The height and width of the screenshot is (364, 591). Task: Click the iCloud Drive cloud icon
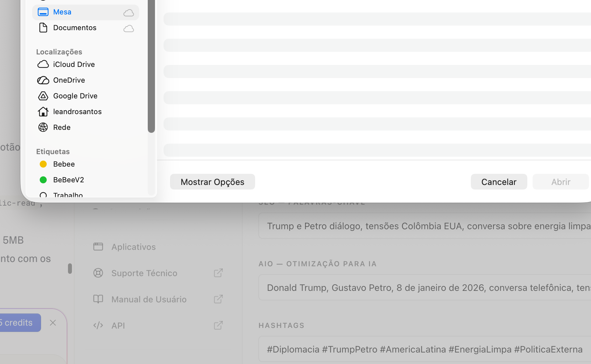tap(43, 64)
